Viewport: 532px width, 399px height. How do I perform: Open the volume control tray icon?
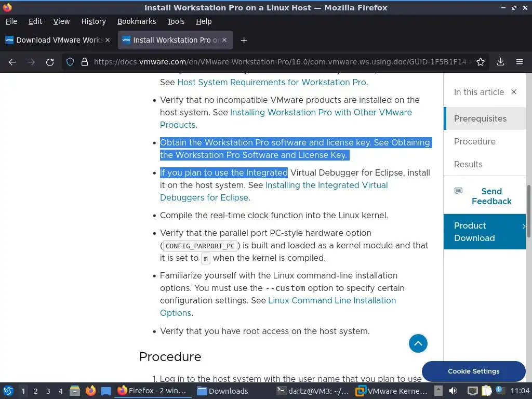click(x=453, y=391)
